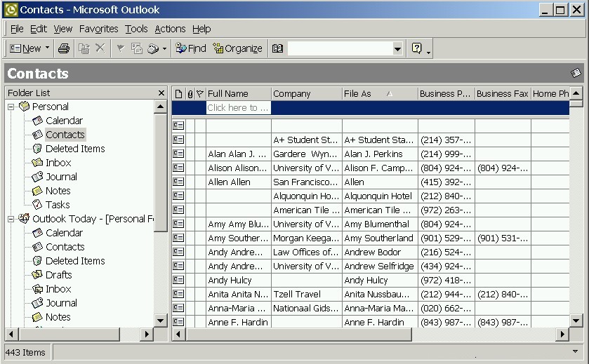The width and height of the screenshot is (589, 364).
Task: Open the New button dropdown arrow
Action: pos(47,48)
